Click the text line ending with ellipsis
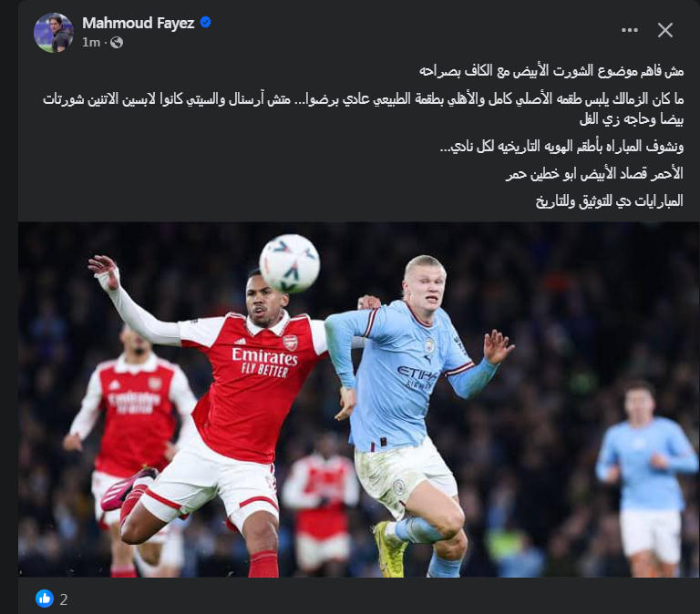 (x=561, y=146)
